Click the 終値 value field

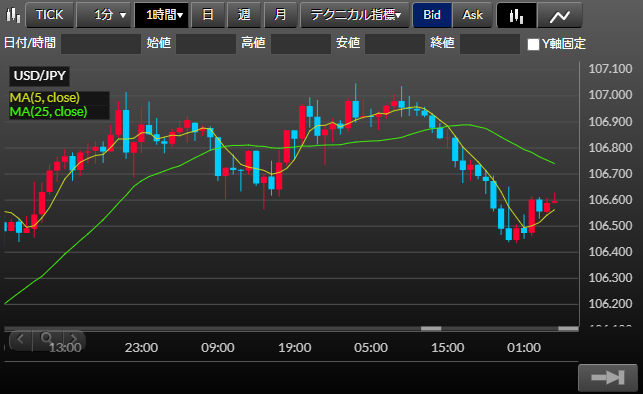(490, 43)
